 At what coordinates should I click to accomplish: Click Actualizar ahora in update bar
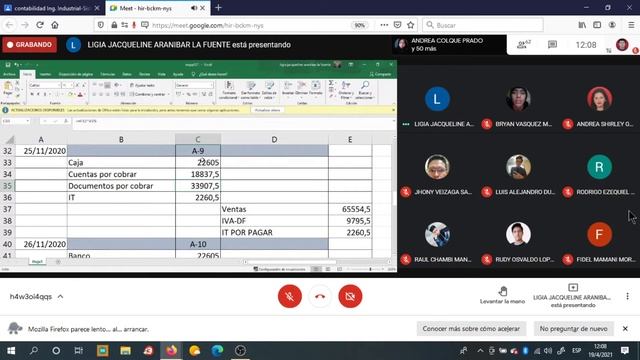click(267, 110)
